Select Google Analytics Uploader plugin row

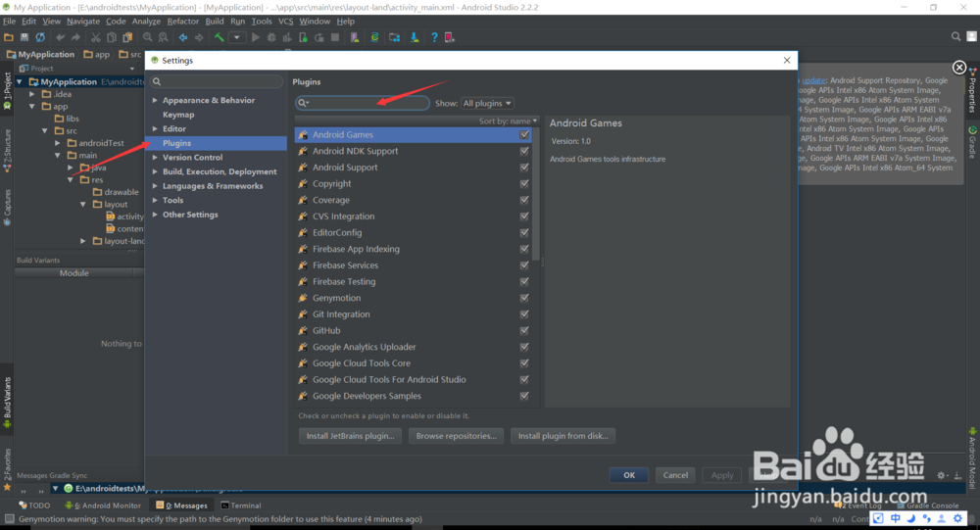414,347
